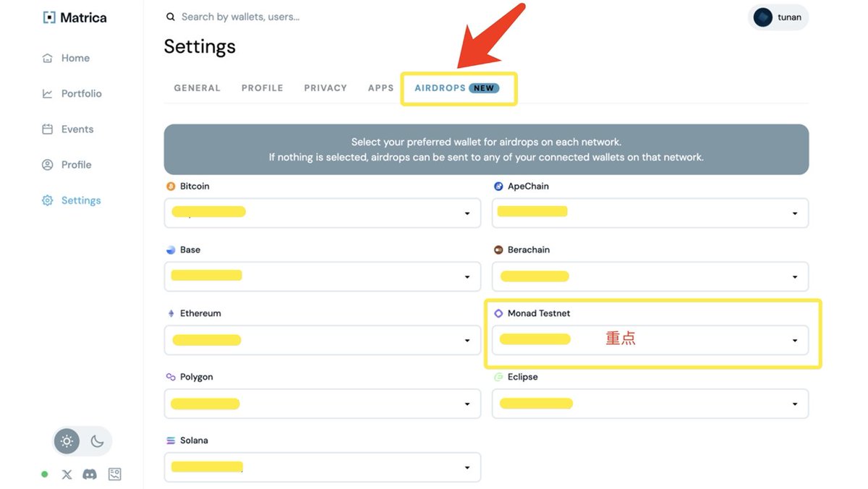Open the X (Twitter) link icon
The height and width of the screenshot is (489, 868).
[67, 475]
